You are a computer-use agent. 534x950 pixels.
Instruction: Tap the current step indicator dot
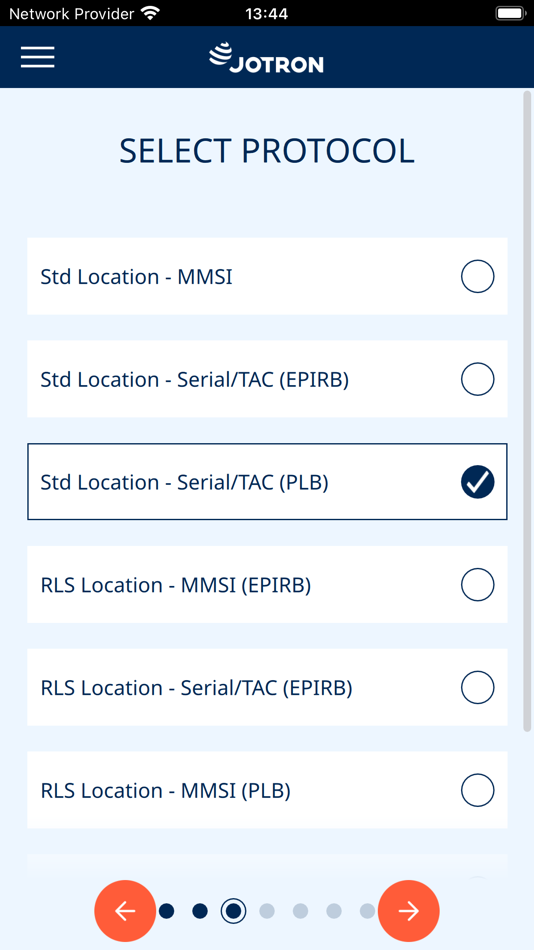tap(233, 911)
